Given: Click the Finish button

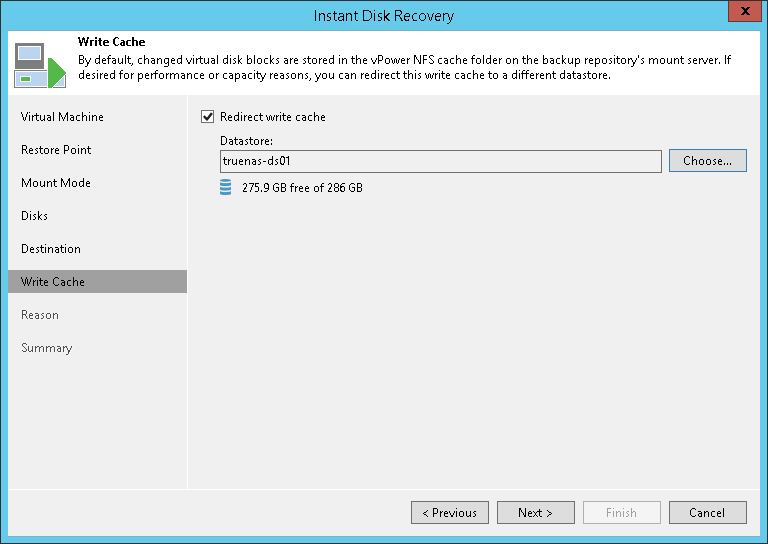Looking at the screenshot, I should (x=621, y=513).
